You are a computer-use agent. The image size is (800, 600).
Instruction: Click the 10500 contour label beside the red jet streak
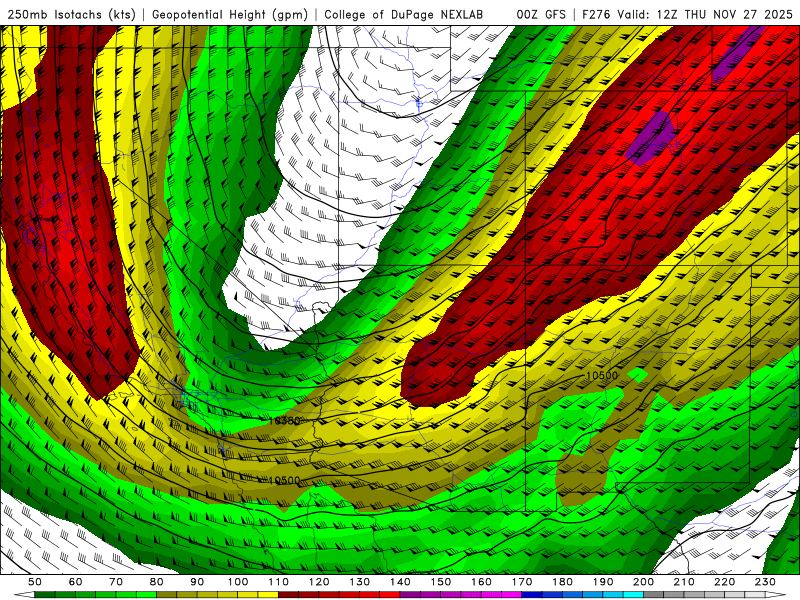(602, 376)
